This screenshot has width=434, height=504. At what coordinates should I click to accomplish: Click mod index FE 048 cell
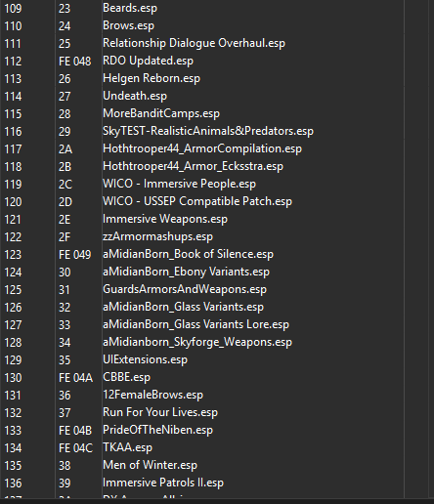pos(75,62)
